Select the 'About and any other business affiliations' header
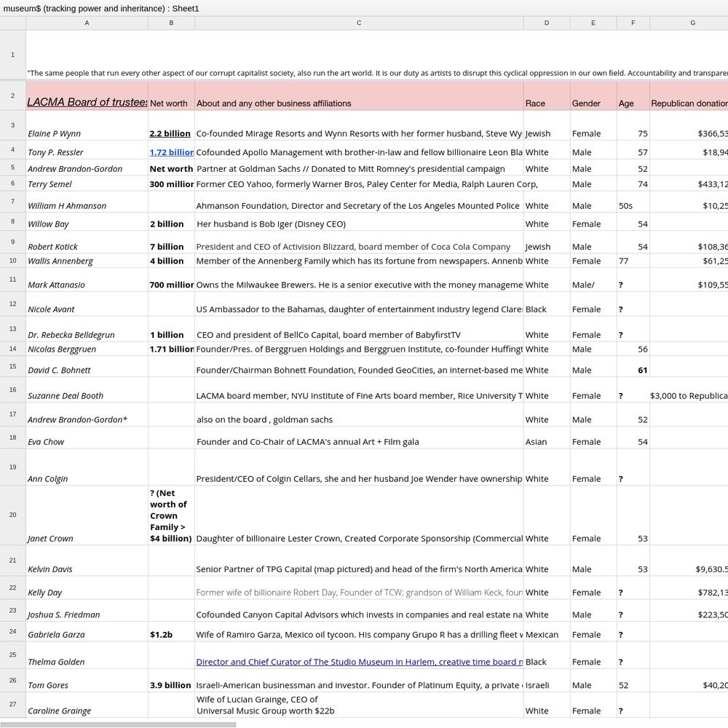Viewport: 728px width, 728px height. (x=359, y=96)
